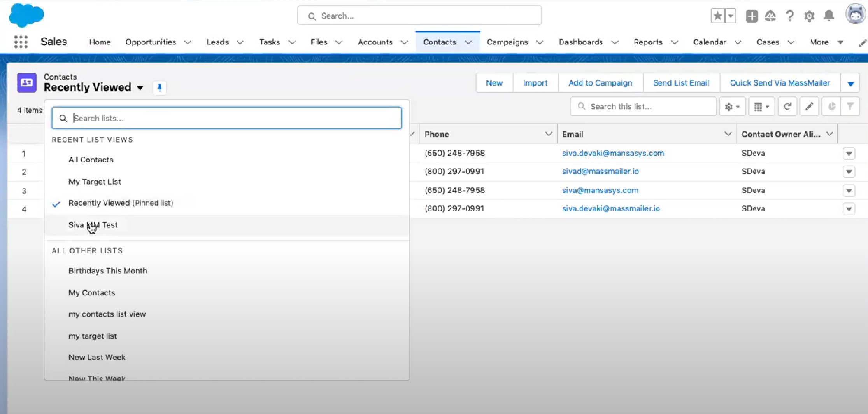Image resolution: width=868 pixels, height=414 pixels.
Task: Select the My Target List view
Action: pyautogui.click(x=226, y=182)
